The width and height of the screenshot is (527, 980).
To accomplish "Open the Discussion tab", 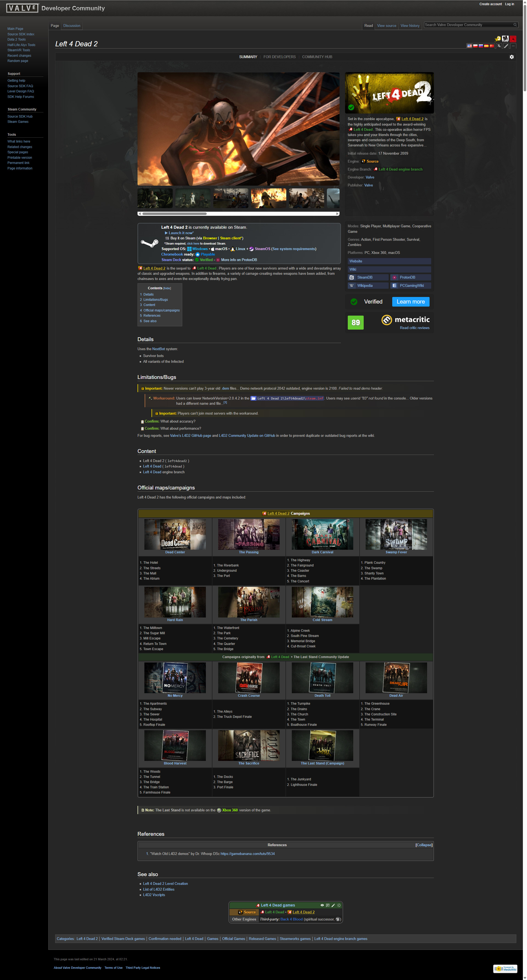I will pyautogui.click(x=72, y=26).
